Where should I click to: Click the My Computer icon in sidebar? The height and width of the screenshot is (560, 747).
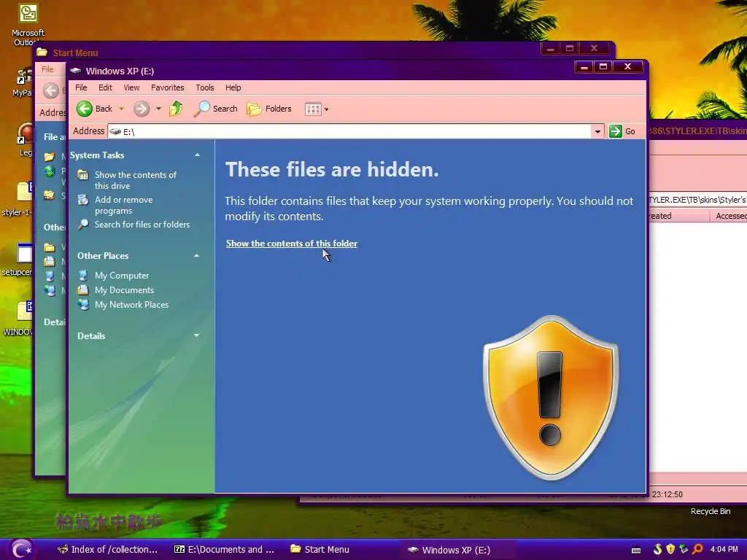pyautogui.click(x=83, y=275)
